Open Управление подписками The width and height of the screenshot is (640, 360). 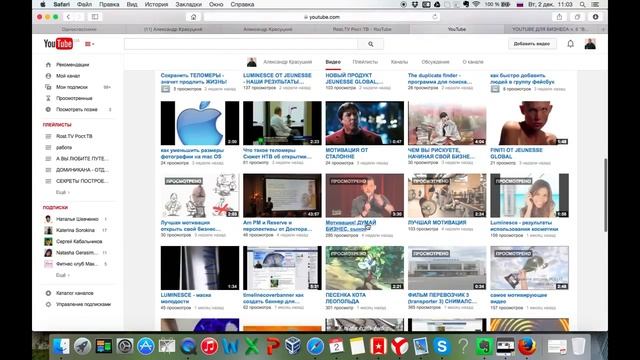83,304
